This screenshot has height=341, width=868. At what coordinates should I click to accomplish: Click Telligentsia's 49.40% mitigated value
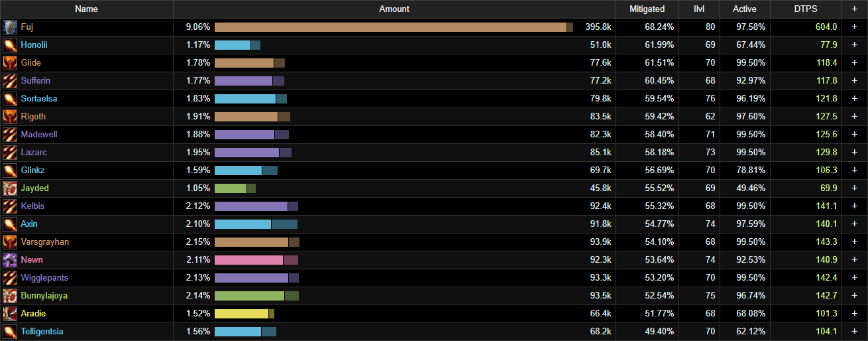click(659, 332)
